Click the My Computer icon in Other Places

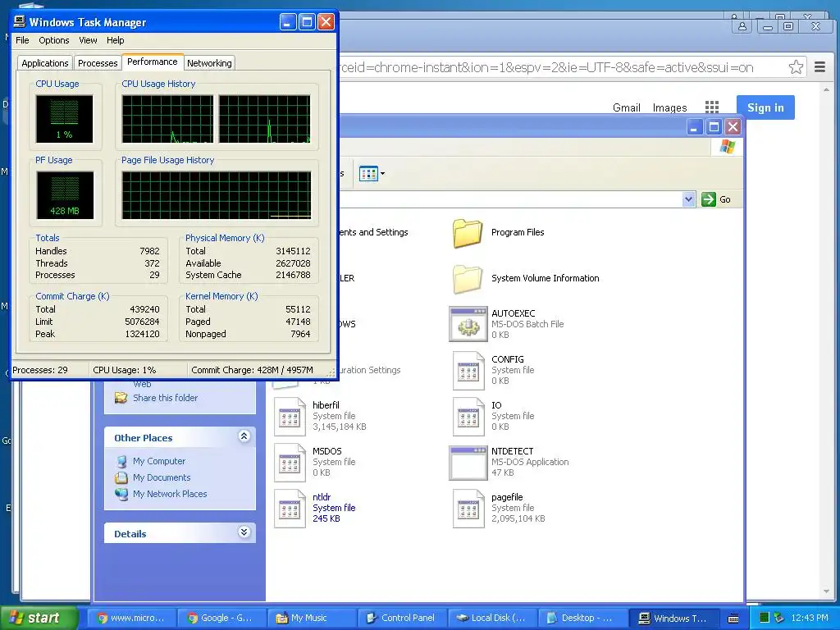(x=121, y=461)
